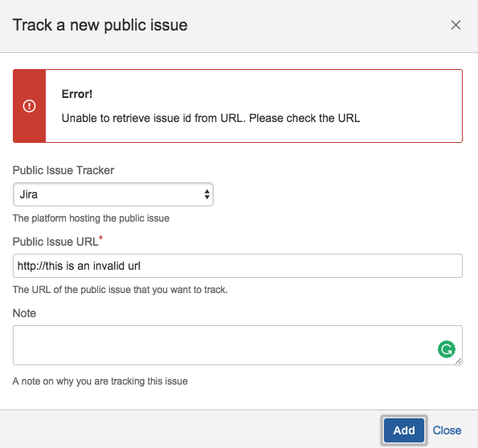Click the red required asterisk by URL label
Screen dimensions: 478x448
pos(101,238)
